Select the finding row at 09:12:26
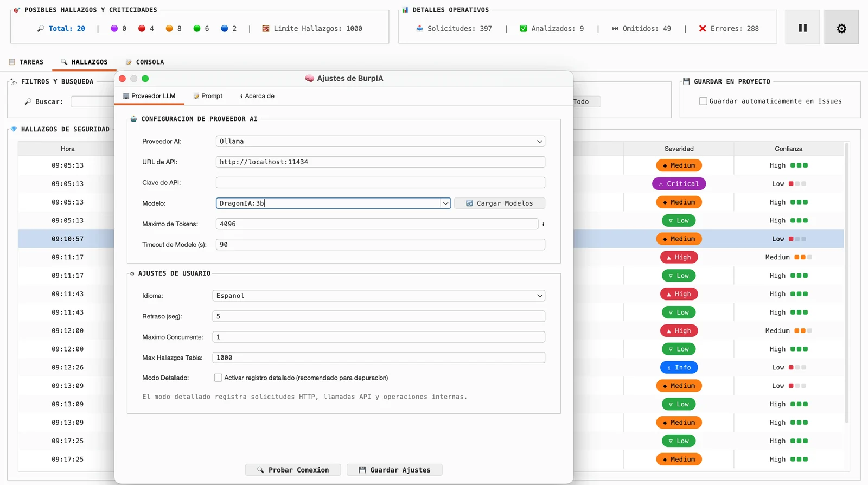Viewport: 868px width, 485px height. point(431,367)
